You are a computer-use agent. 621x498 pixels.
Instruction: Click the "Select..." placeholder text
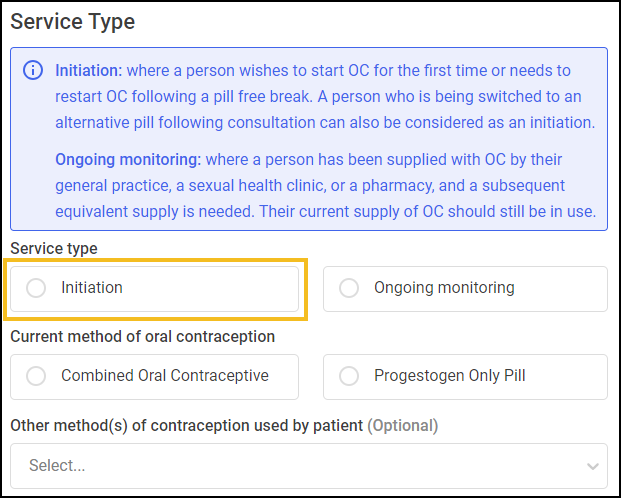point(57,466)
